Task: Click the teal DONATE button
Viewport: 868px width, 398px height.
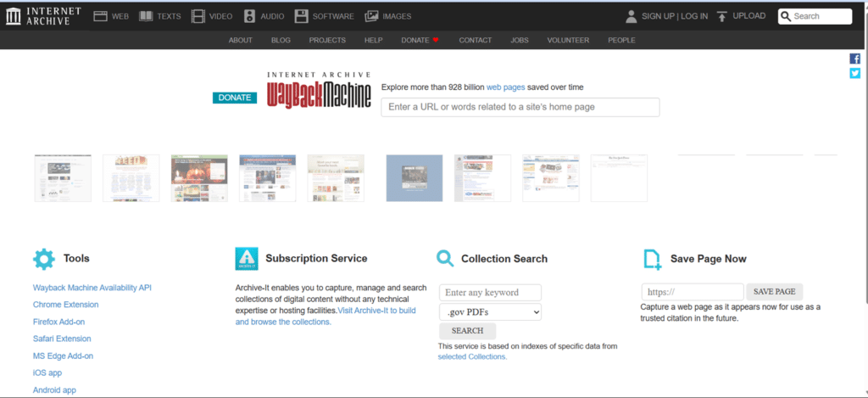Action: click(235, 98)
